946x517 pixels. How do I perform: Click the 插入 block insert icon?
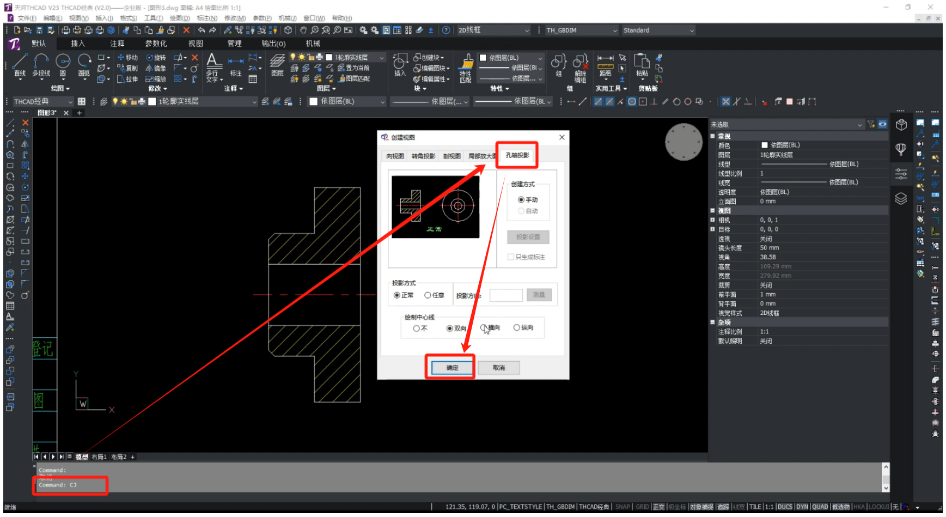pyautogui.click(x=400, y=65)
